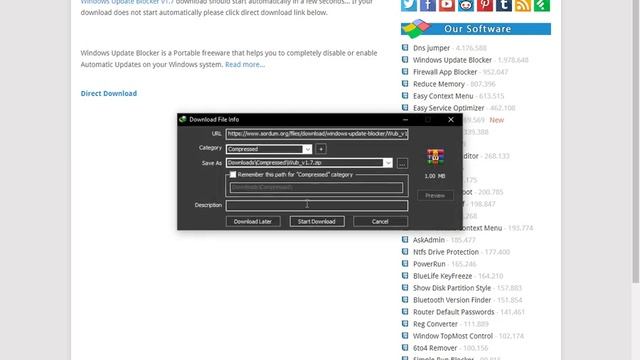
Task: Click the Start Download button
Action: click(317, 221)
